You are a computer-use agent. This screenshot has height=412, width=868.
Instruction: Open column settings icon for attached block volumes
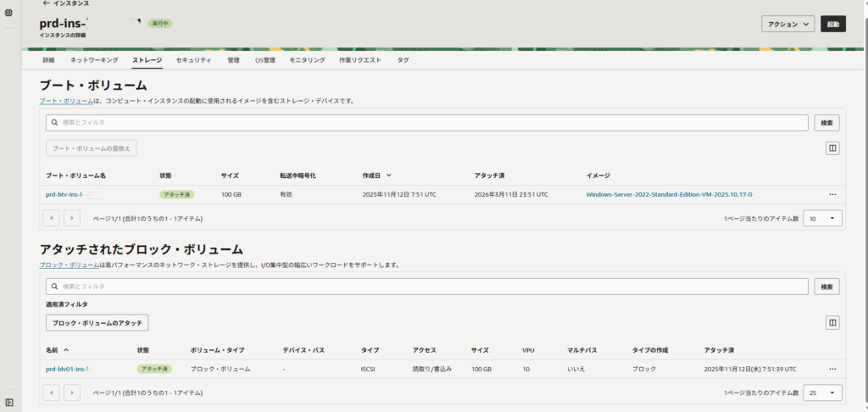pyautogui.click(x=832, y=323)
